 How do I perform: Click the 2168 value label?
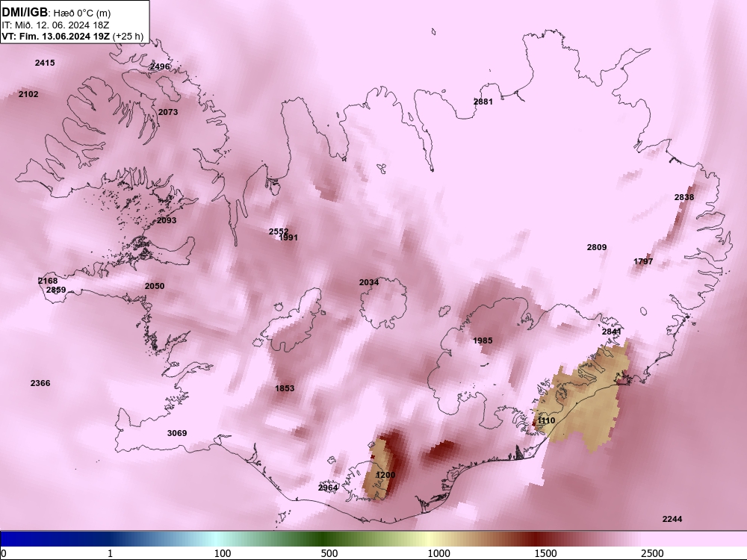coord(48,281)
